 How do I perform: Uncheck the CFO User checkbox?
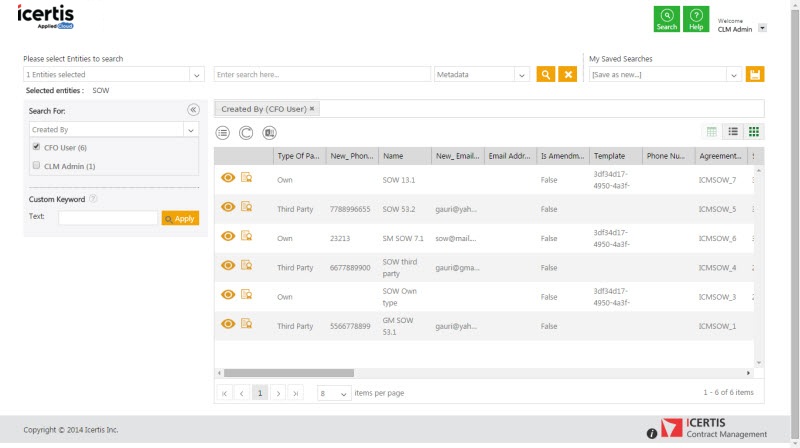pyautogui.click(x=37, y=147)
